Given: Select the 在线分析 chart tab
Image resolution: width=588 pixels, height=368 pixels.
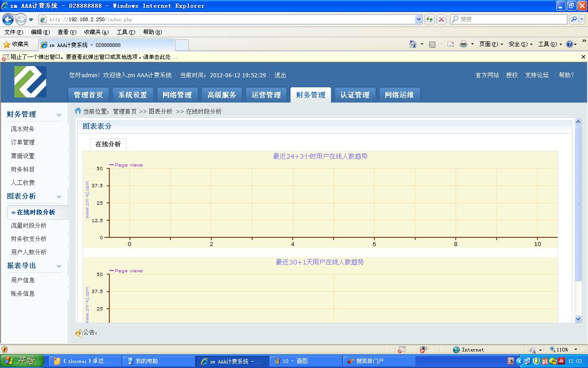Looking at the screenshot, I should coord(108,144).
